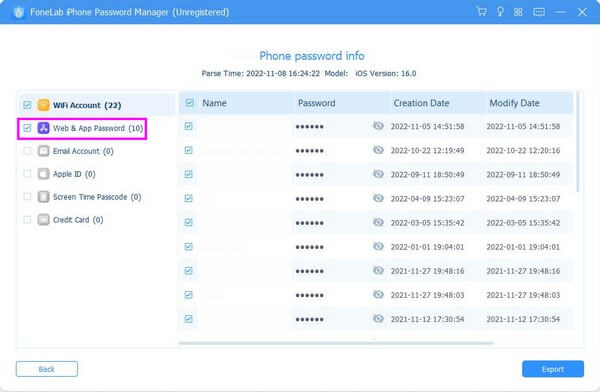Minimize the FoneLab window
The height and width of the screenshot is (392, 600).
(560, 12)
